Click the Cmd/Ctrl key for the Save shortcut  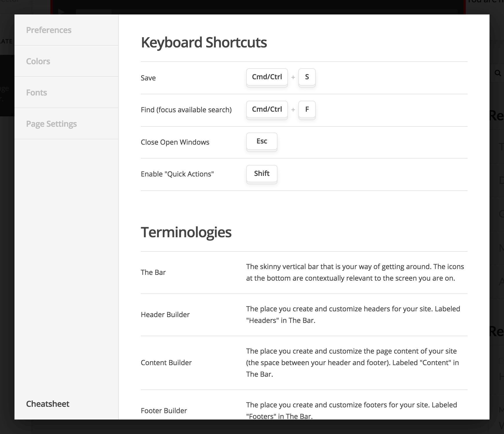coord(267,77)
